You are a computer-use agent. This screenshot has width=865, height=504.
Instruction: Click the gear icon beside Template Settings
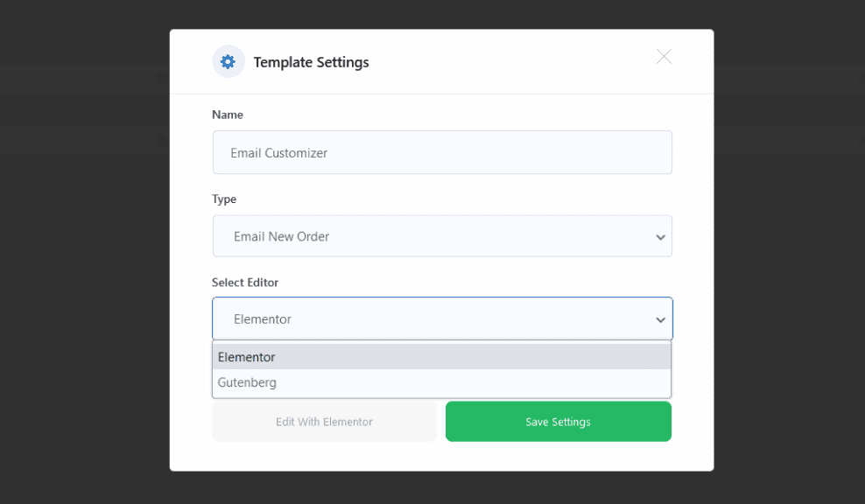point(228,62)
